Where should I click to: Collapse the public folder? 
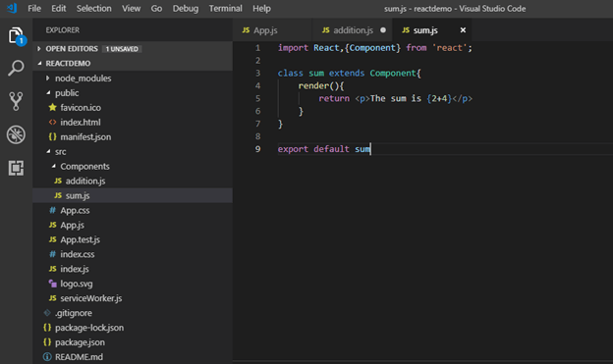tap(48, 92)
